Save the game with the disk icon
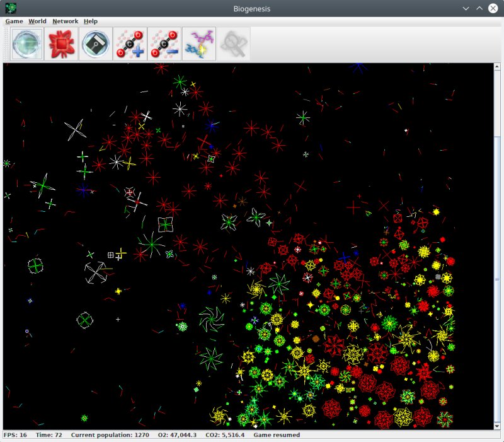Viewport: 504px width, 442px height. (96, 44)
